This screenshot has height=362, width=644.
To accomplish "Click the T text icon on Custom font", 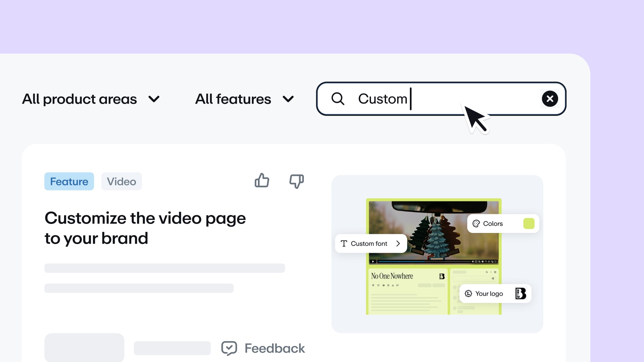I will coord(344,243).
